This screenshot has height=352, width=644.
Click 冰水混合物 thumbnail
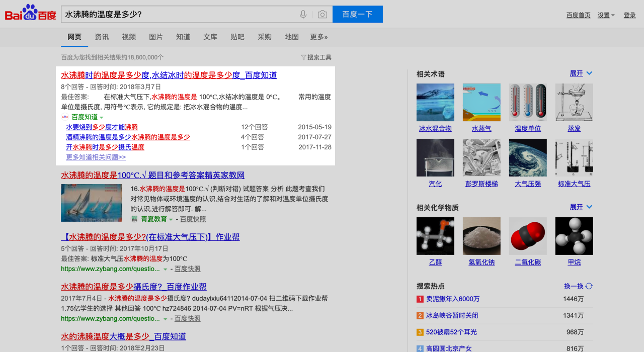coord(435,102)
